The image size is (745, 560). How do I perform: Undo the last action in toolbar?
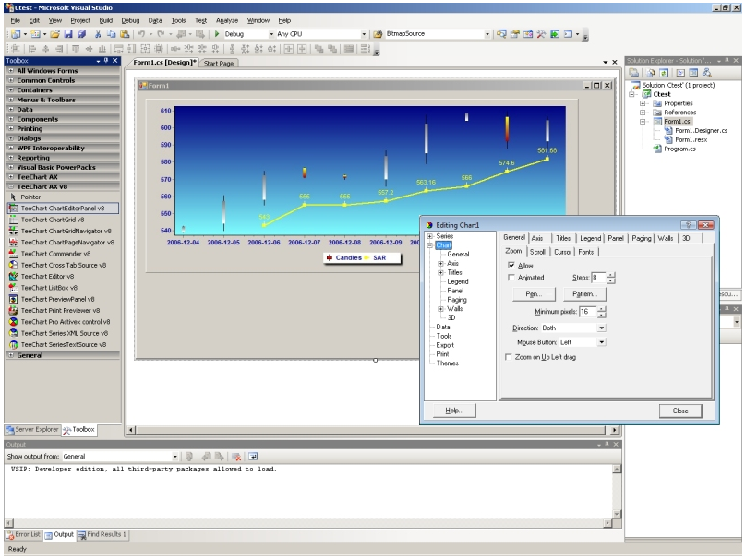pyautogui.click(x=141, y=34)
